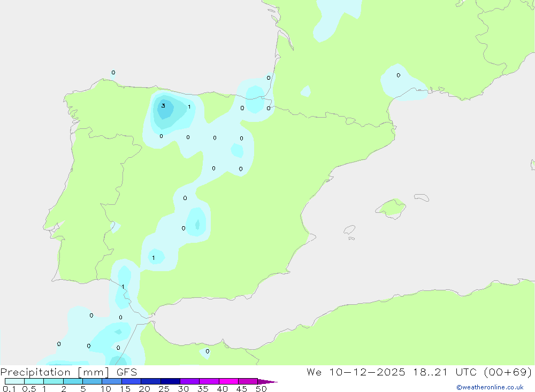
Task: Click the "Precipitation [mm]" title text
Action: [x=55, y=372]
